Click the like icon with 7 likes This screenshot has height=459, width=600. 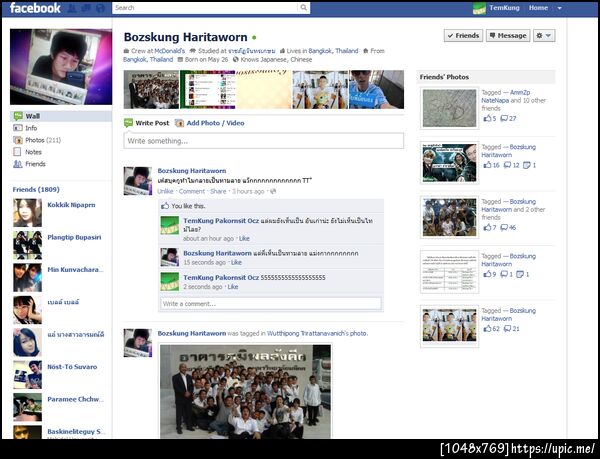tap(487, 228)
